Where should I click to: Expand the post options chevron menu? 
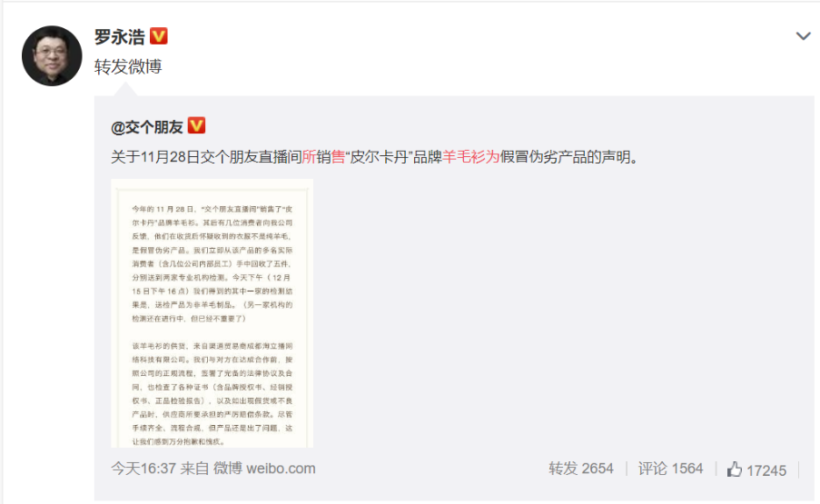click(x=804, y=36)
